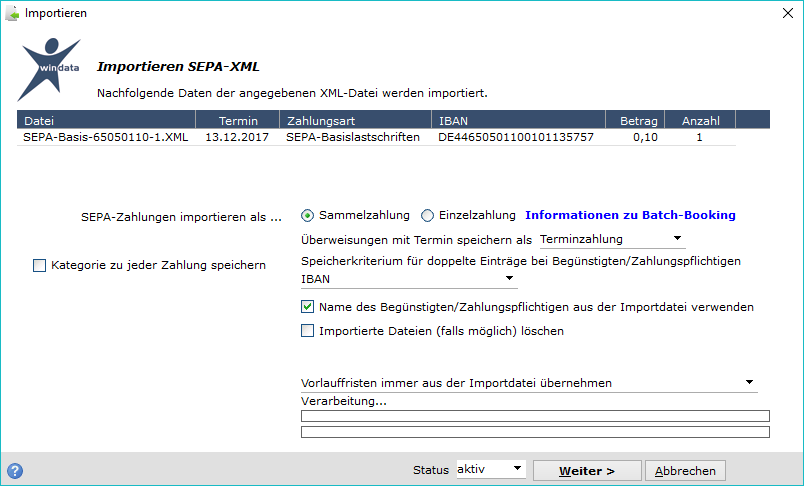Screen dimensions: 804x486
Task: Click the Betrag value 0,10
Action: pos(645,137)
